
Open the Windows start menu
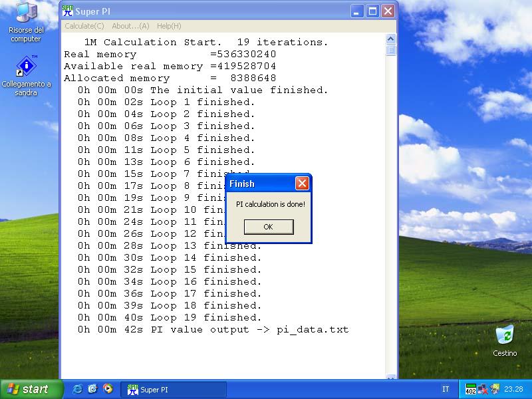point(31,389)
